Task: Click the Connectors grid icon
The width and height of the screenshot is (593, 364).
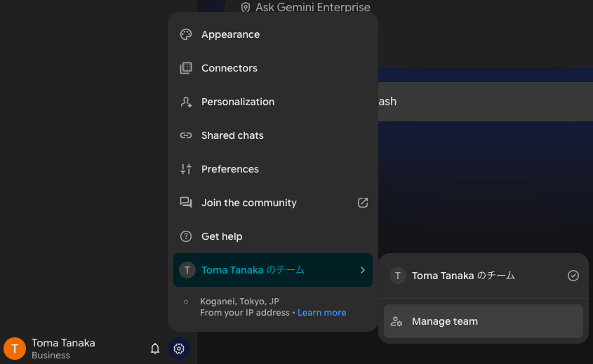Action: click(186, 68)
